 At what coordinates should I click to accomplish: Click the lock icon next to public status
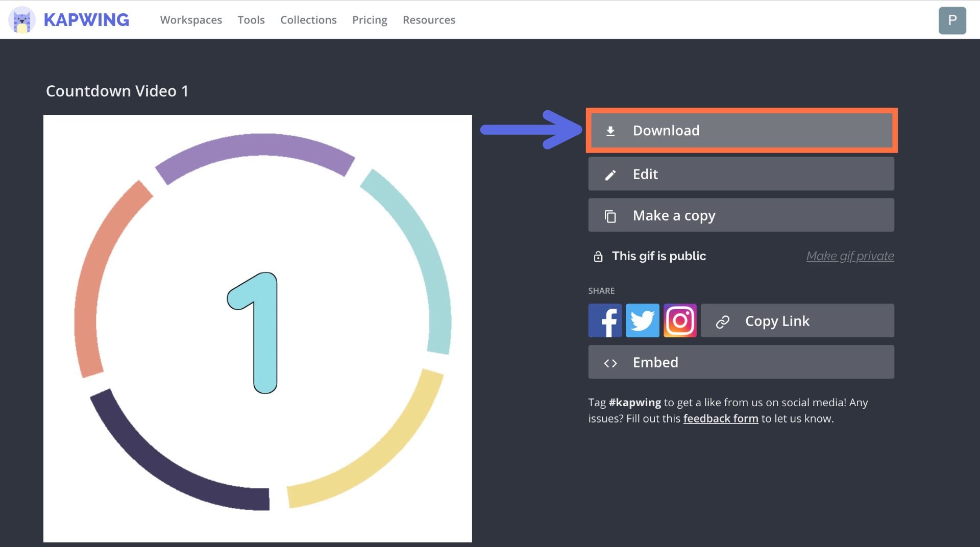pos(598,256)
